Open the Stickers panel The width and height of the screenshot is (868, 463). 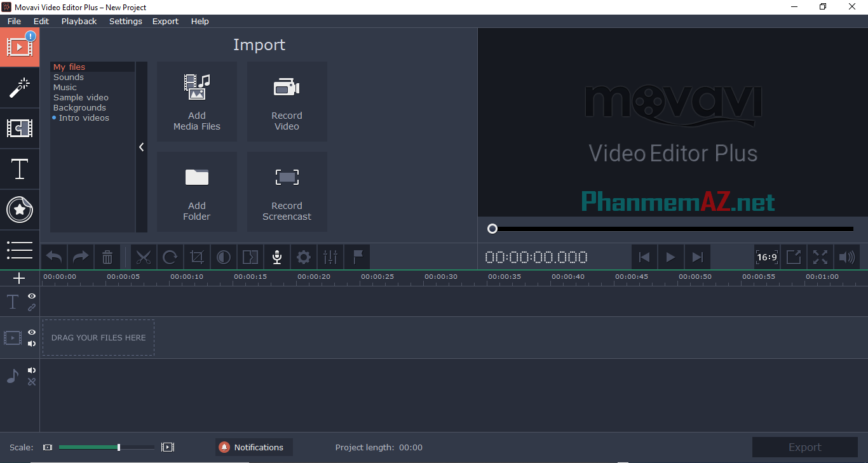20,210
